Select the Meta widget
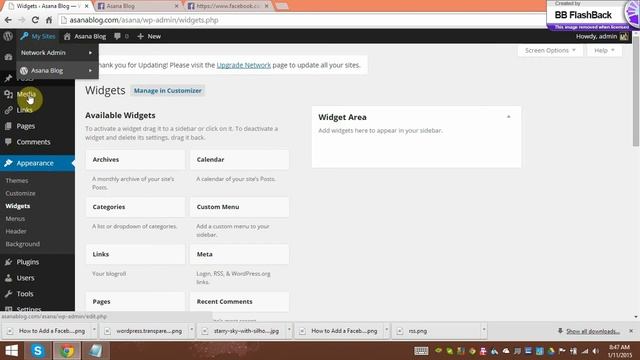 click(239, 254)
